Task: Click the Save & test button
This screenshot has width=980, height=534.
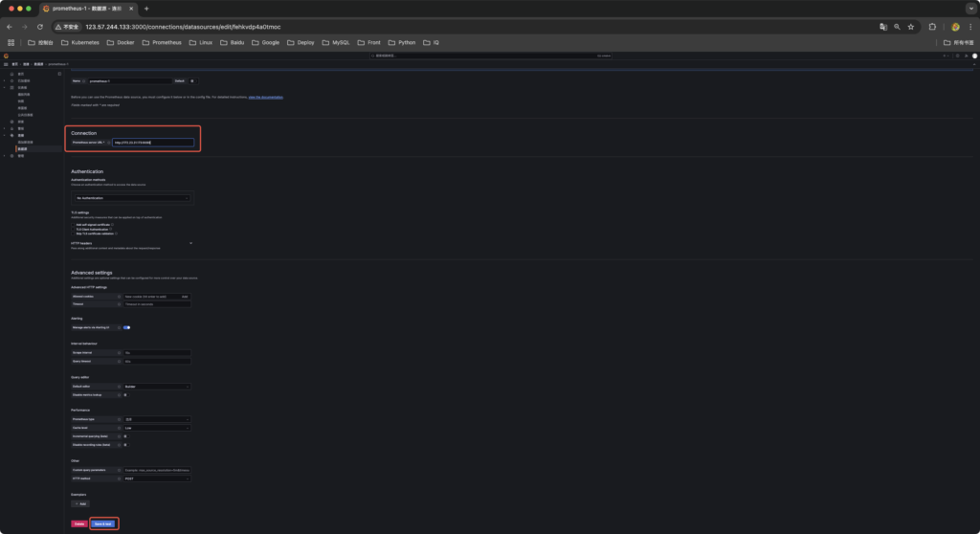Action: coord(104,523)
